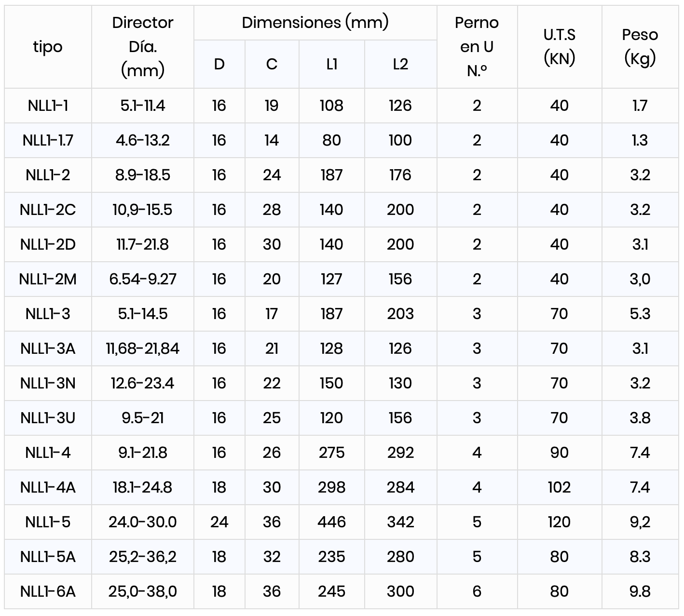Select the 'U.T.S (KN)' column header
684x616 pixels.
[x=560, y=47]
